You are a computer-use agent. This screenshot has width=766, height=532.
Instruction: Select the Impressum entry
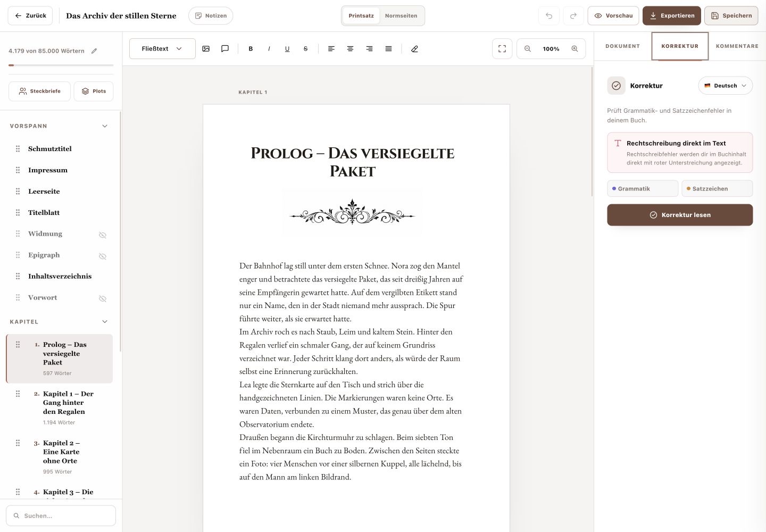tap(48, 170)
